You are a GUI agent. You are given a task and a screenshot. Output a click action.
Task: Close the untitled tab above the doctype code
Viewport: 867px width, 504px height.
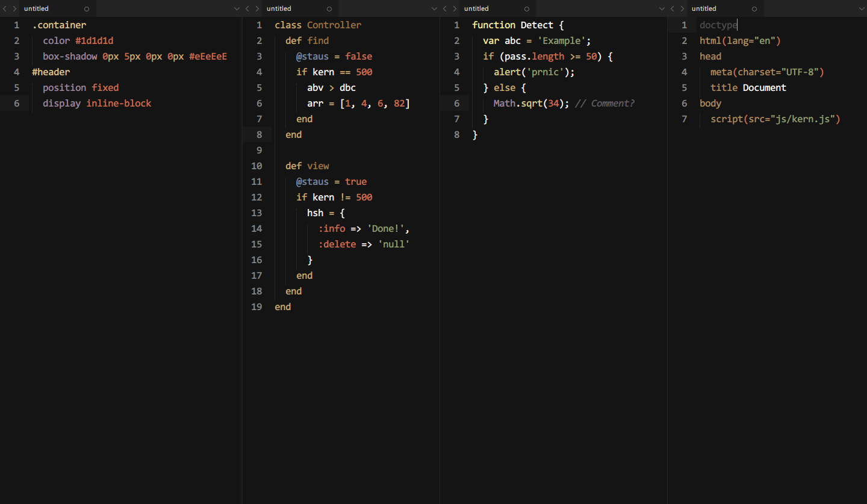coord(754,9)
